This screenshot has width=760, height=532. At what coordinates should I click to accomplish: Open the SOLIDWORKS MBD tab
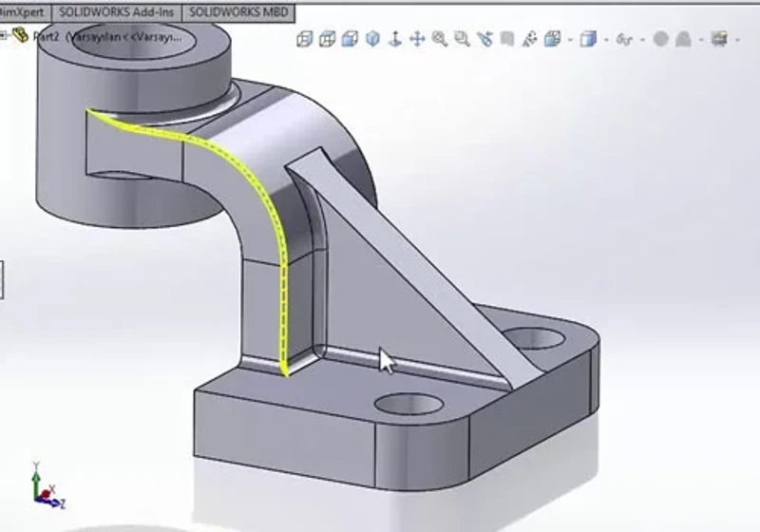tap(238, 12)
